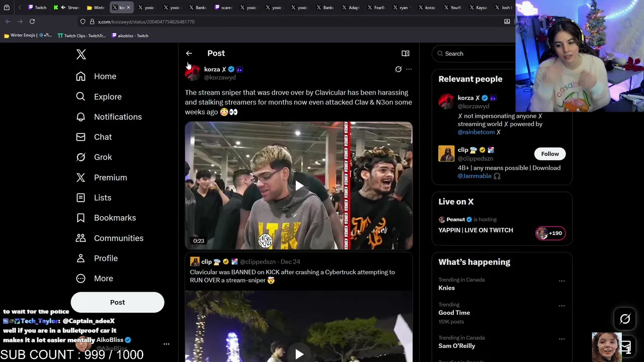Open the Twitch Clips bookmark
This screenshot has width=644, height=362.
82,36
